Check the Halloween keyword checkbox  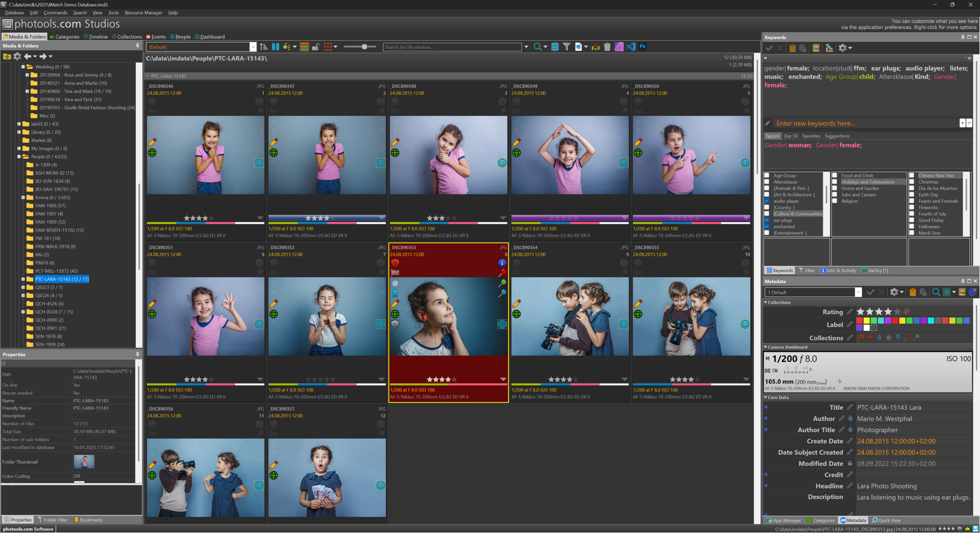(912, 226)
